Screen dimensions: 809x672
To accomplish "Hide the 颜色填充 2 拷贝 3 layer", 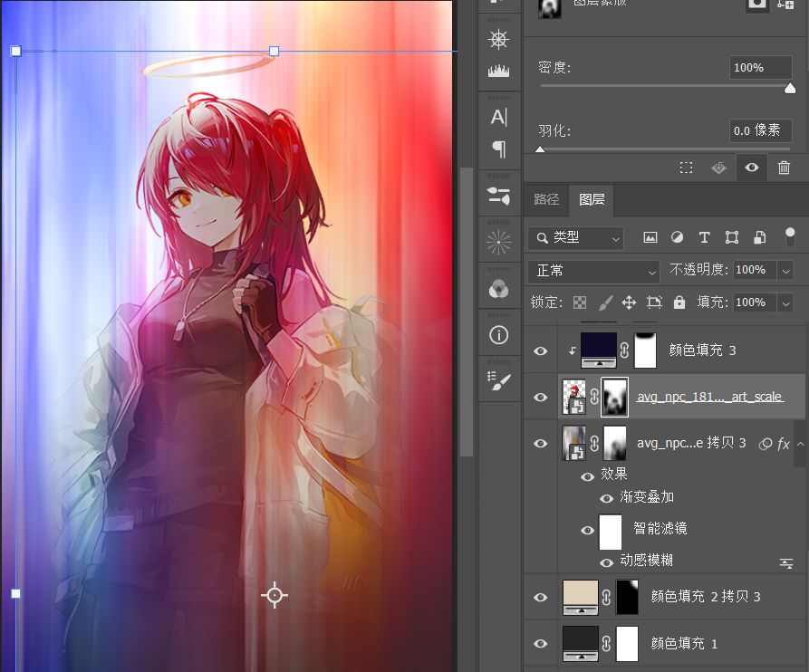I will (540, 597).
